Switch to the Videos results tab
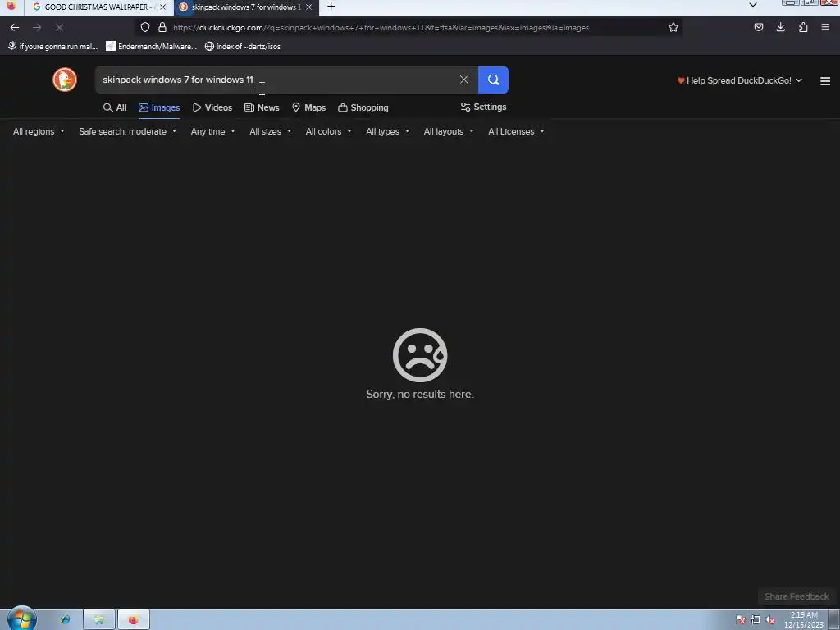This screenshot has width=840, height=630. pos(212,107)
